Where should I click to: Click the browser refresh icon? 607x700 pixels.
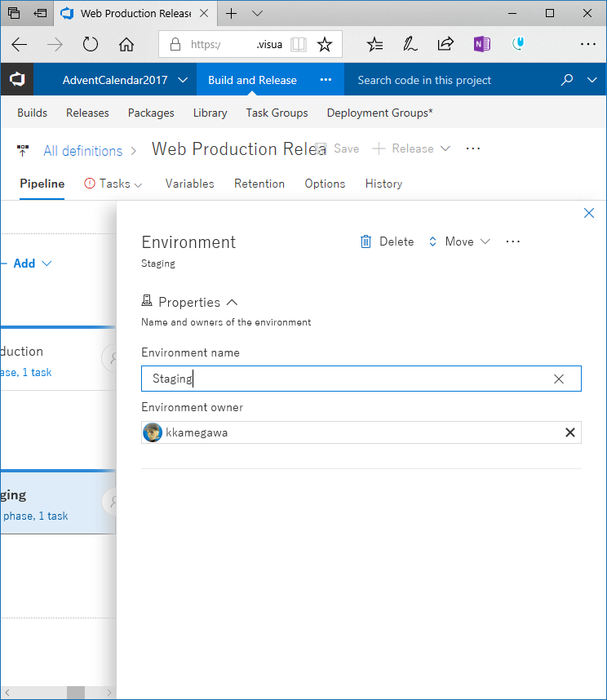[x=91, y=45]
